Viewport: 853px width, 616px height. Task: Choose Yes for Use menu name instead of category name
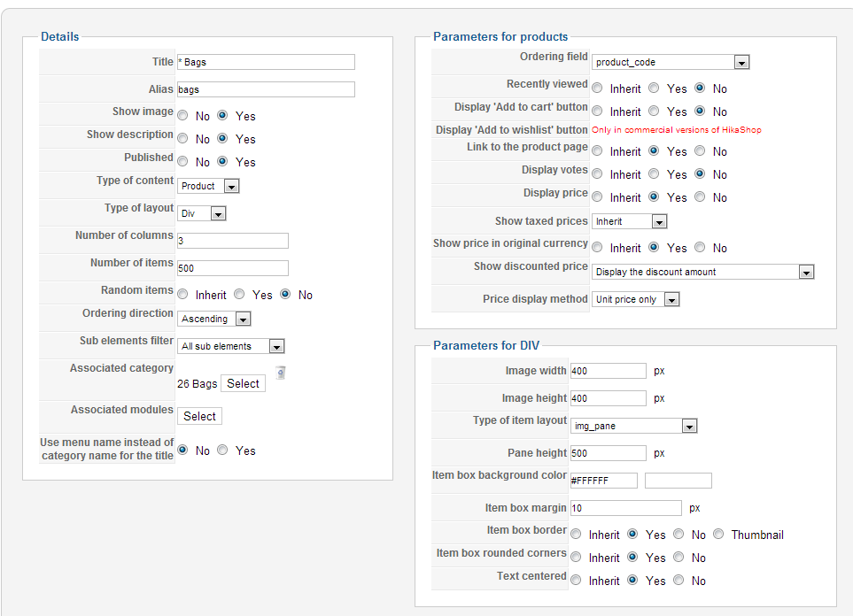coord(222,450)
